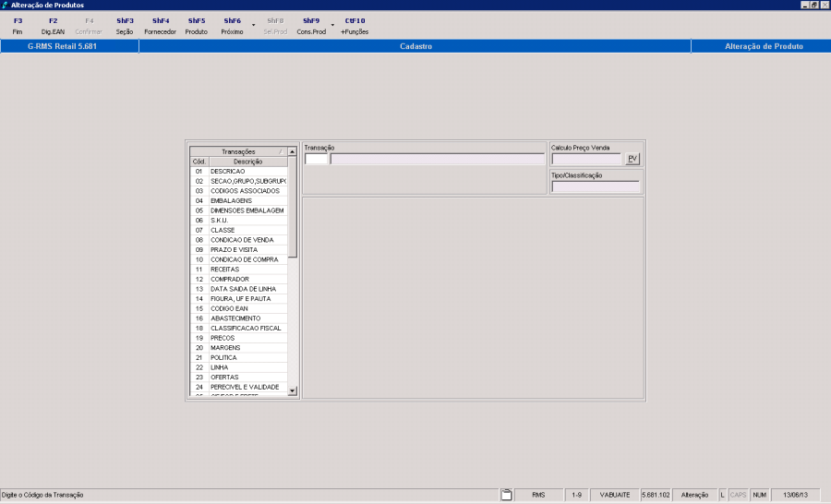Click the Transação code input field
This screenshot has width=831, height=504.
317,159
